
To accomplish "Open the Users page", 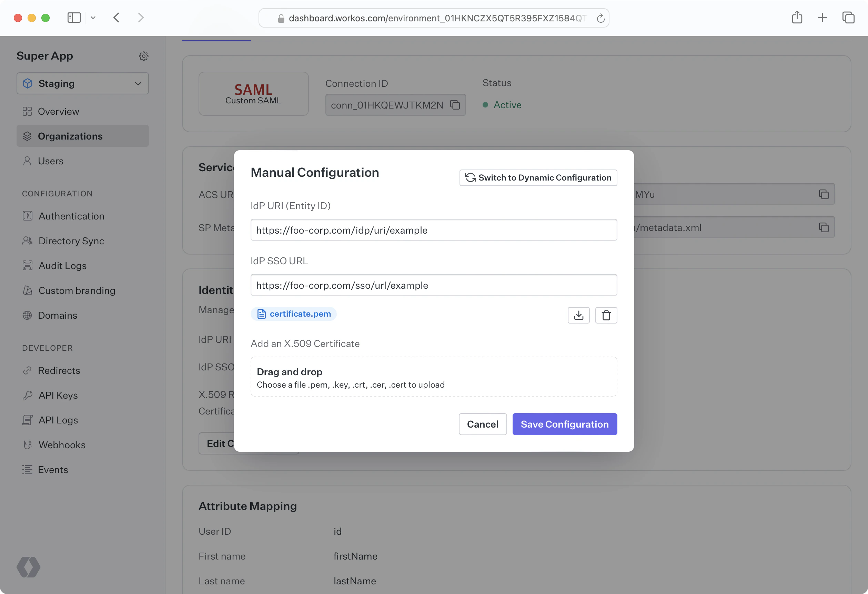I will click(82, 161).
